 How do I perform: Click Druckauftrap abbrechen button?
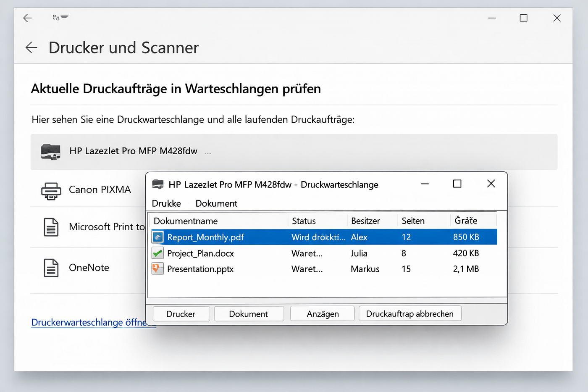(410, 314)
